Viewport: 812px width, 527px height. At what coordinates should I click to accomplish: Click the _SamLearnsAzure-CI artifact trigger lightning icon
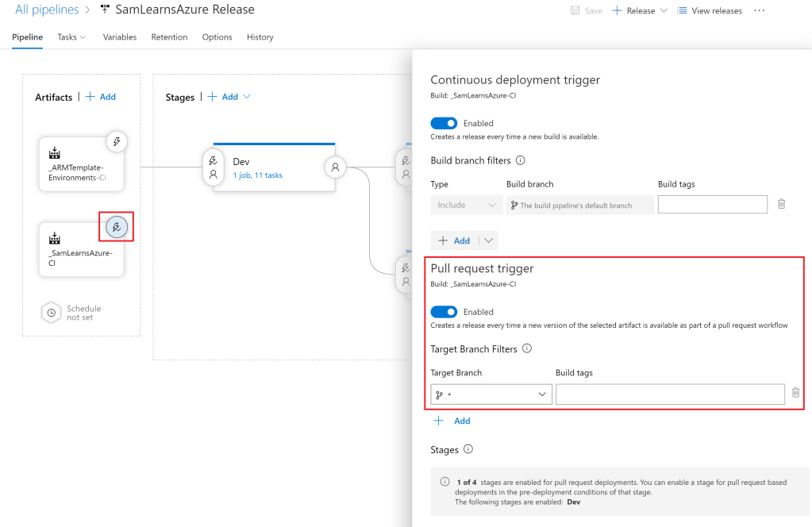(117, 227)
